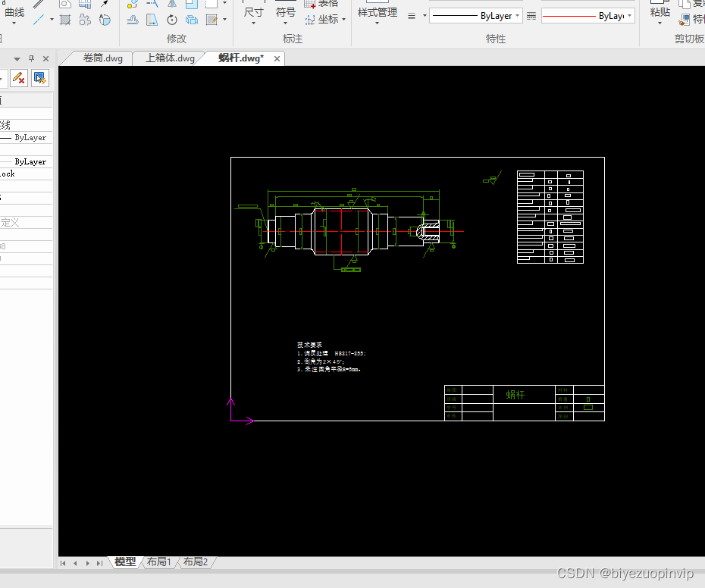
Task: Click the upper ByLayer property row in panel
Action: (x=26, y=138)
